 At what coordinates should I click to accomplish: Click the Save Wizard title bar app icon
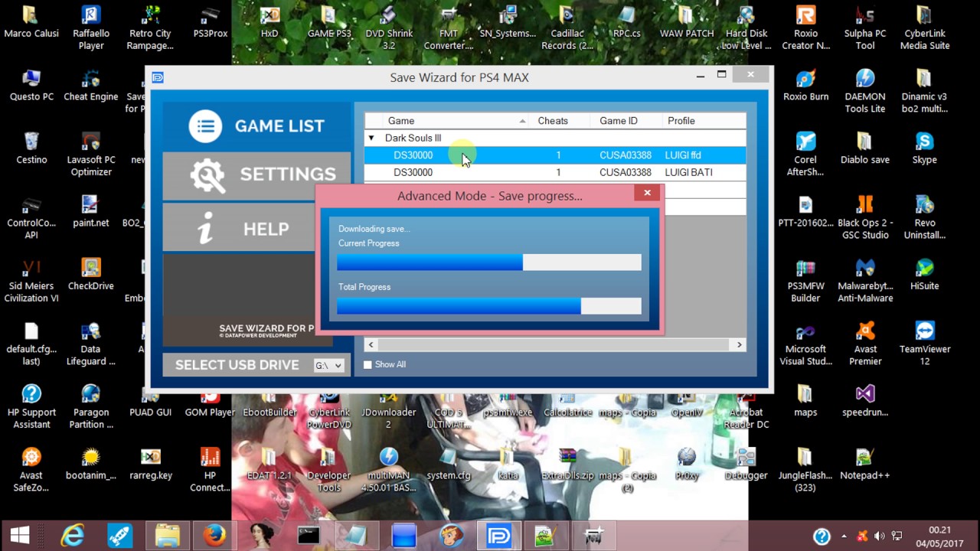(x=158, y=77)
